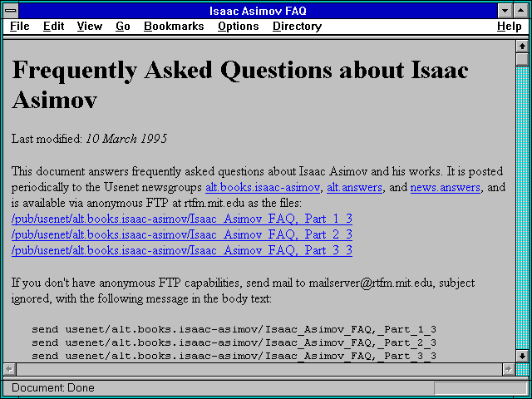
Task: Click the 'Isaac Asimov FAQ' title bar
Action: tap(259, 11)
